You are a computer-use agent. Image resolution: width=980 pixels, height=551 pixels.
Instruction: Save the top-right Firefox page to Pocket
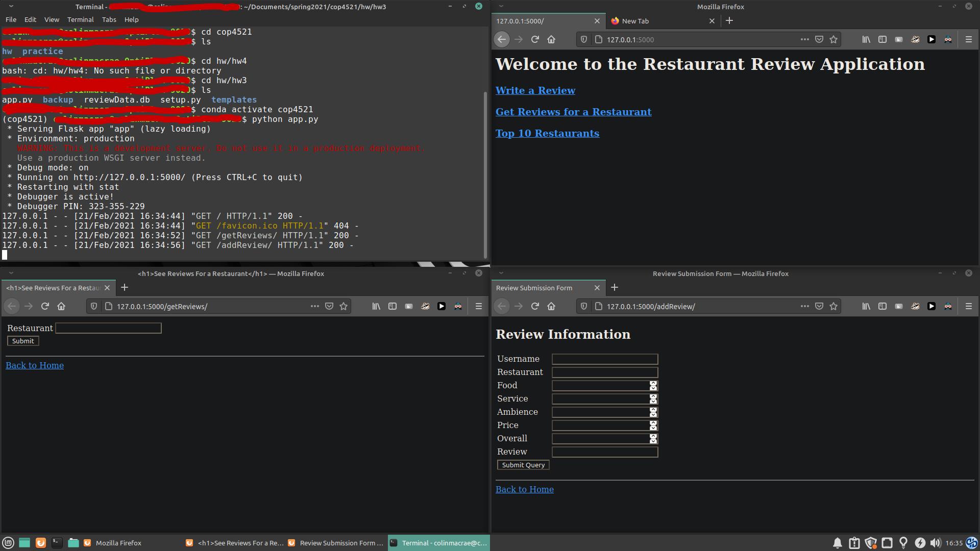tap(819, 39)
